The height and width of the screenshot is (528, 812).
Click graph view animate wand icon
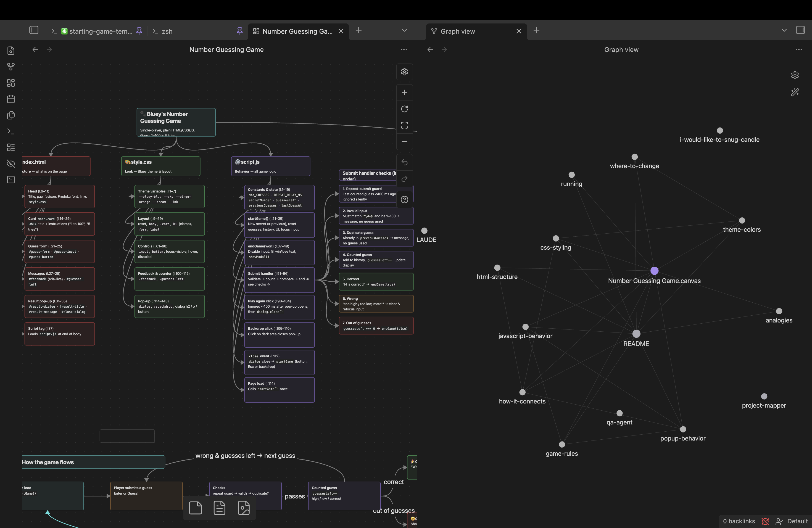coord(795,92)
